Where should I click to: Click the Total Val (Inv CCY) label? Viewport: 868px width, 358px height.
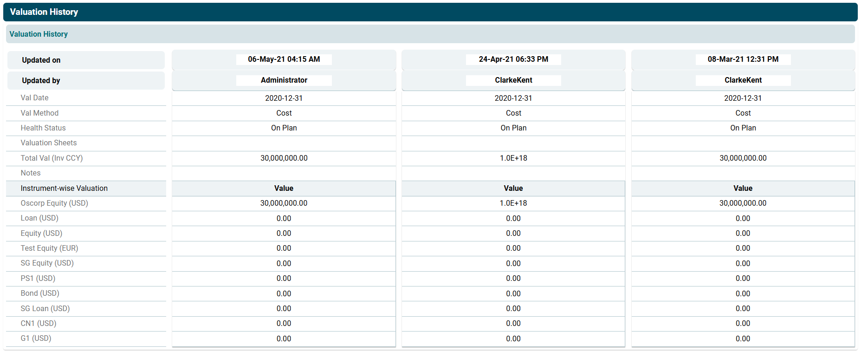pyautogui.click(x=52, y=158)
